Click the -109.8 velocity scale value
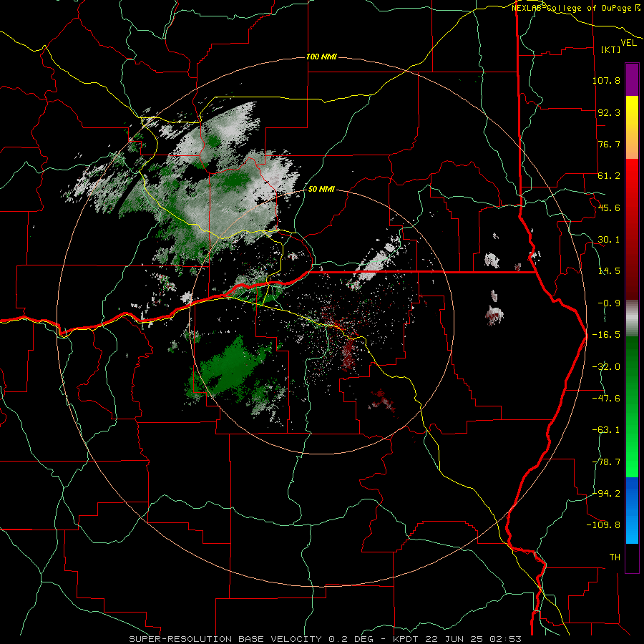The width and height of the screenshot is (644, 644). click(x=603, y=525)
